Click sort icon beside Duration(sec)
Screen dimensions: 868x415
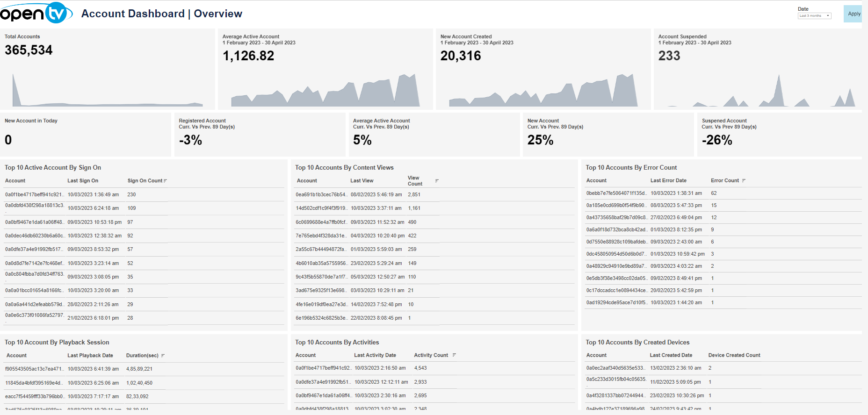(163, 356)
